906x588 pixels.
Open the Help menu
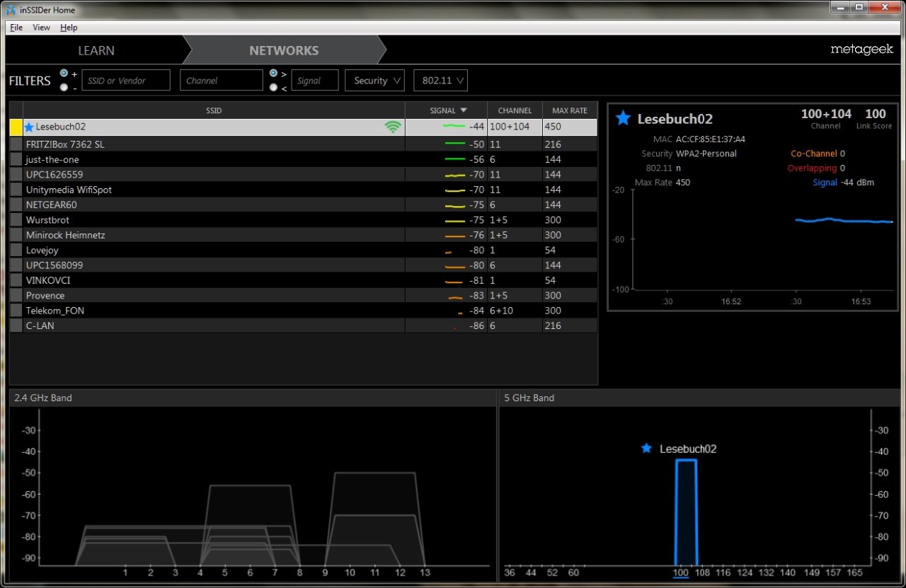click(69, 28)
